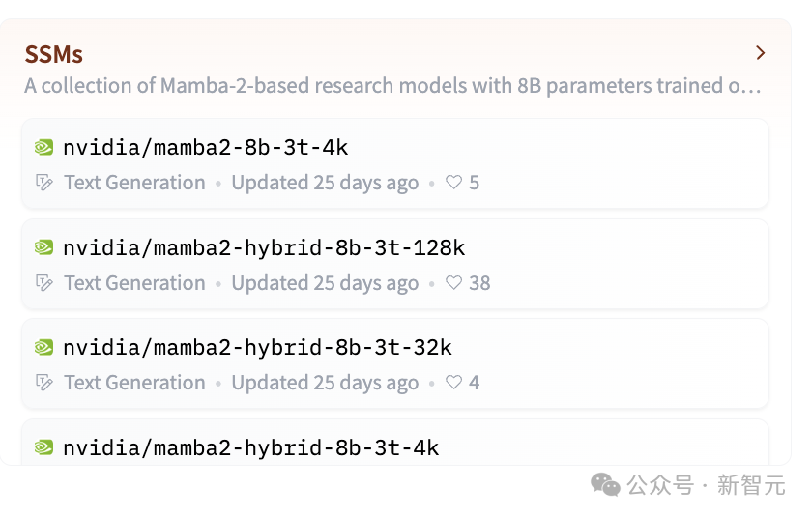Click heart icon on mamba2-8b-3t-4k card
The height and width of the screenshot is (518, 812).
pyautogui.click(x=453, y=183)
